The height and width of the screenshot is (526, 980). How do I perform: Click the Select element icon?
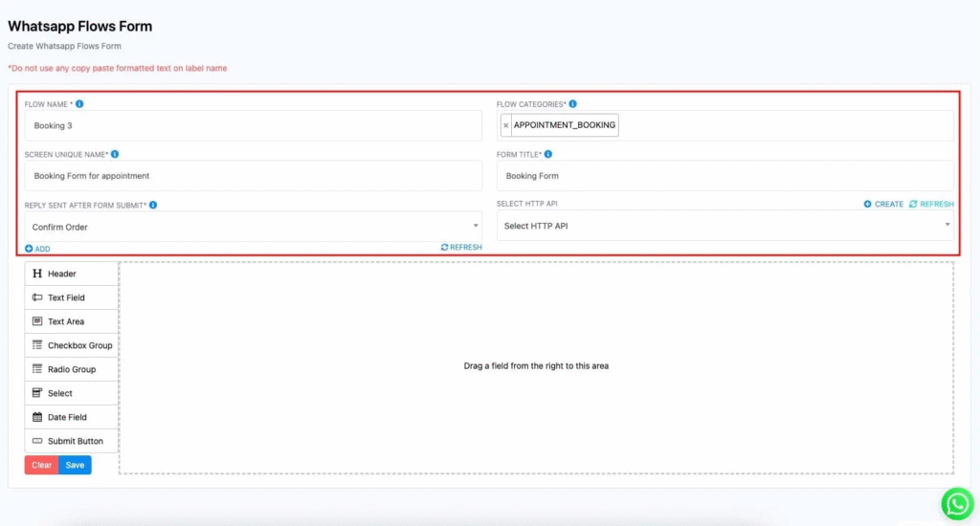37,393
